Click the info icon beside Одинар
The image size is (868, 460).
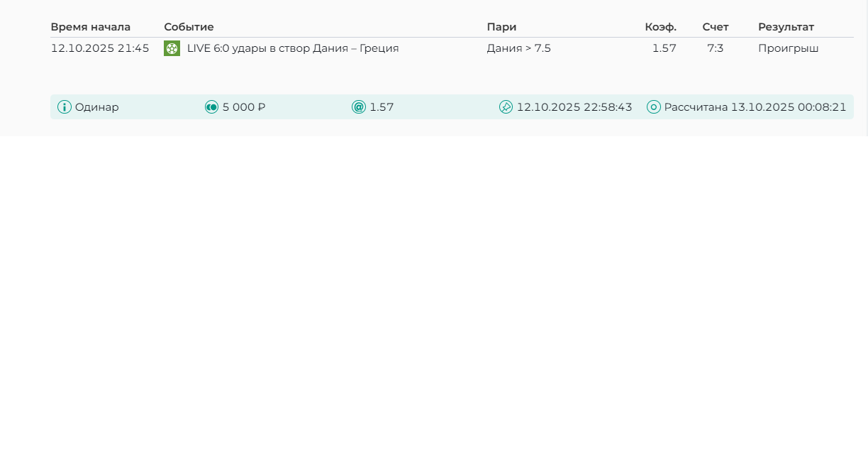[65, 107]
